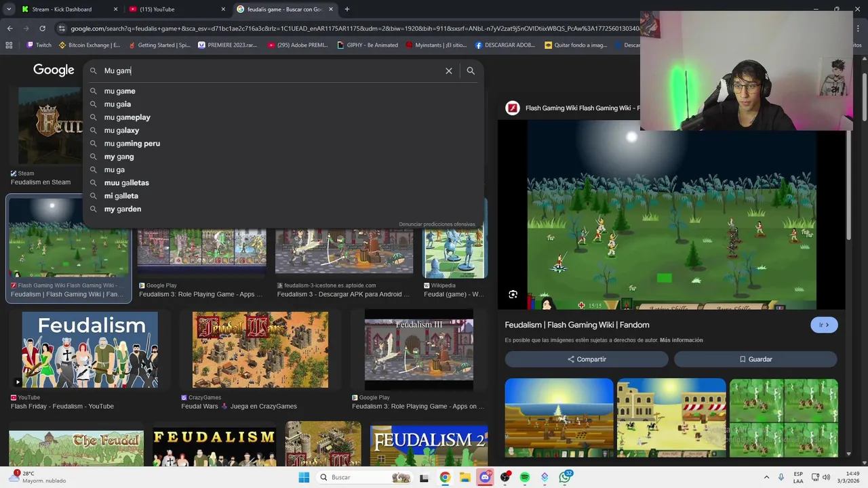Screen dimensions: 868x488
Task: Click in the Google search input field
Action: pyautogui.click(x=271, y=70)
